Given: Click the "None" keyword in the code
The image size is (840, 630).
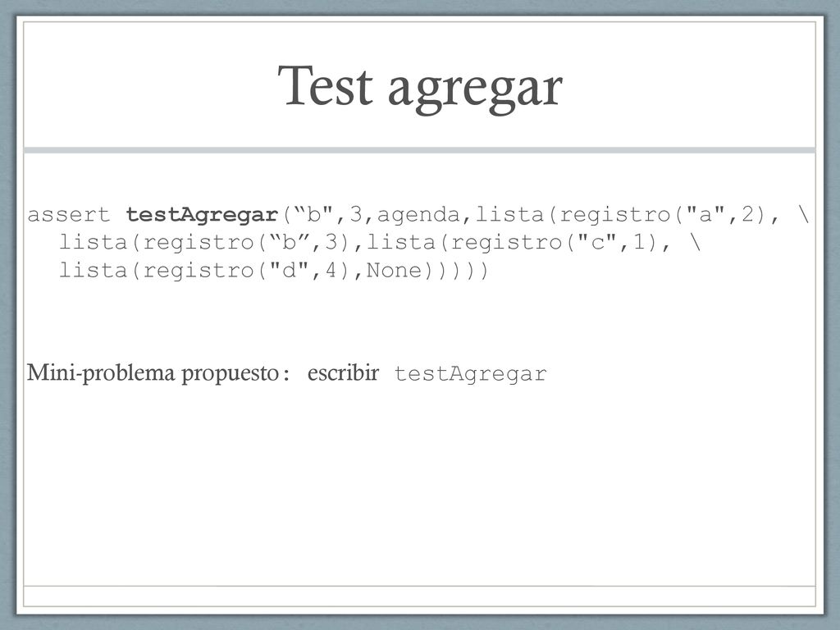Looking at the screenshot, I should (394, 271).
